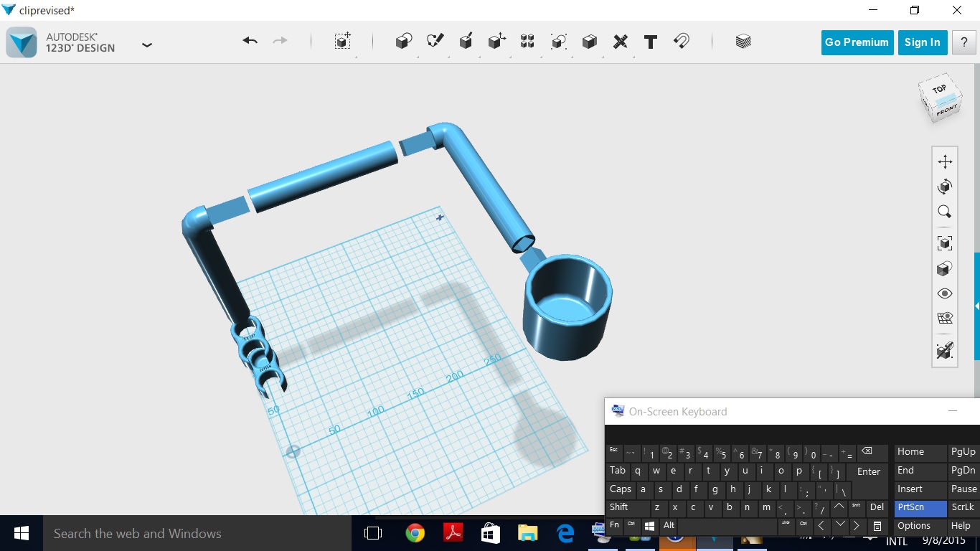980x551 pixels.
Task: Activate the Snap magnet tool
Action: pyautogui.click(x=682, y=42)
